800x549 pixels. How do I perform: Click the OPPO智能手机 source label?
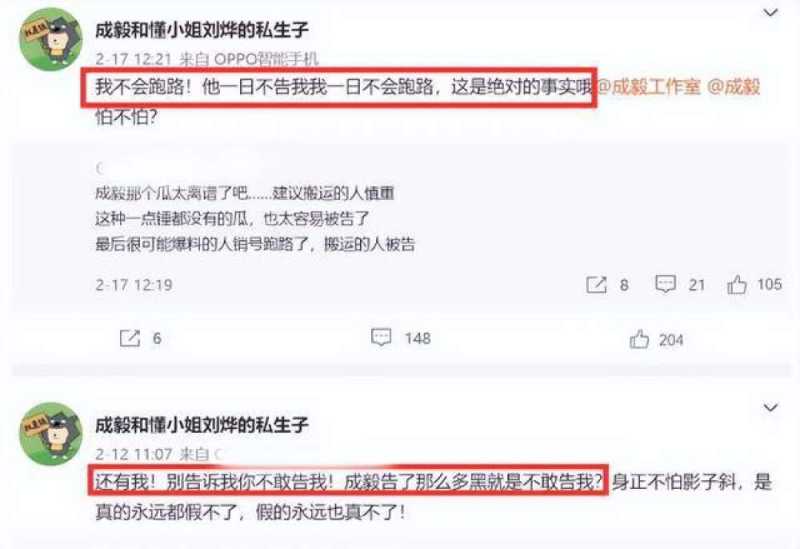266,59
